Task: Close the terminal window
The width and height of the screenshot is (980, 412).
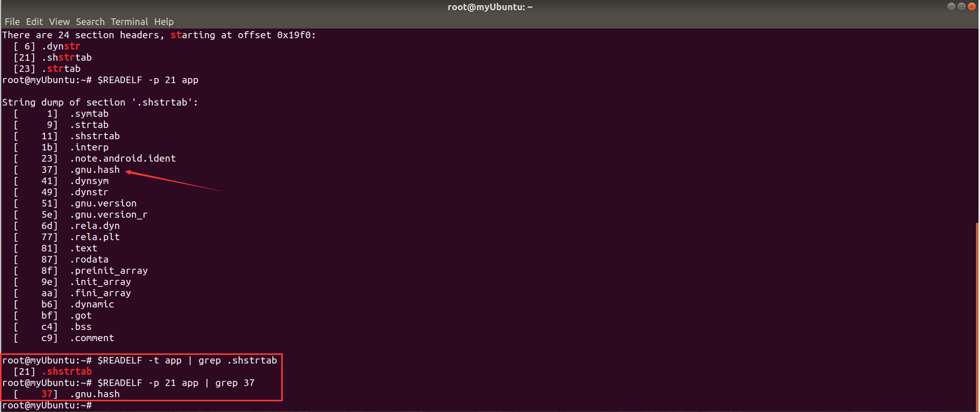Action: point(972,7)
